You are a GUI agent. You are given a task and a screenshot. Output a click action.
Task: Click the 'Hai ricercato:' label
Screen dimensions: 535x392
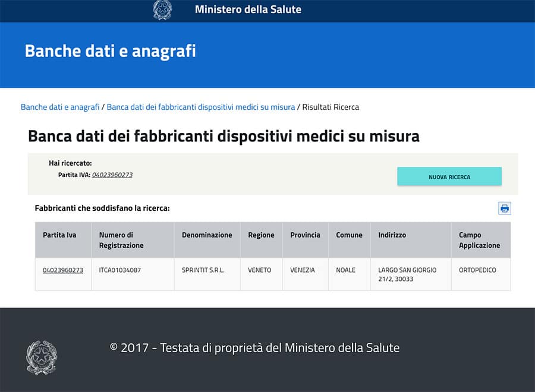click(x=70, y=163)
